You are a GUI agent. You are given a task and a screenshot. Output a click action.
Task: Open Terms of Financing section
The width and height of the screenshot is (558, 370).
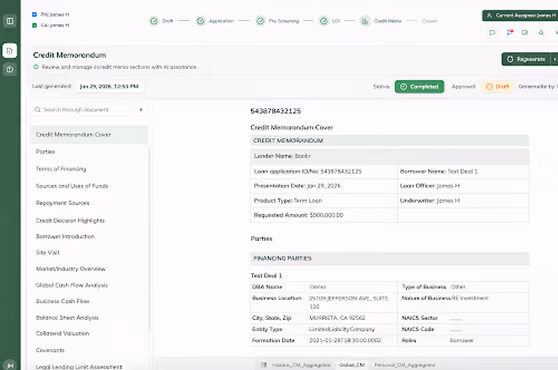(x=61, y=169)
